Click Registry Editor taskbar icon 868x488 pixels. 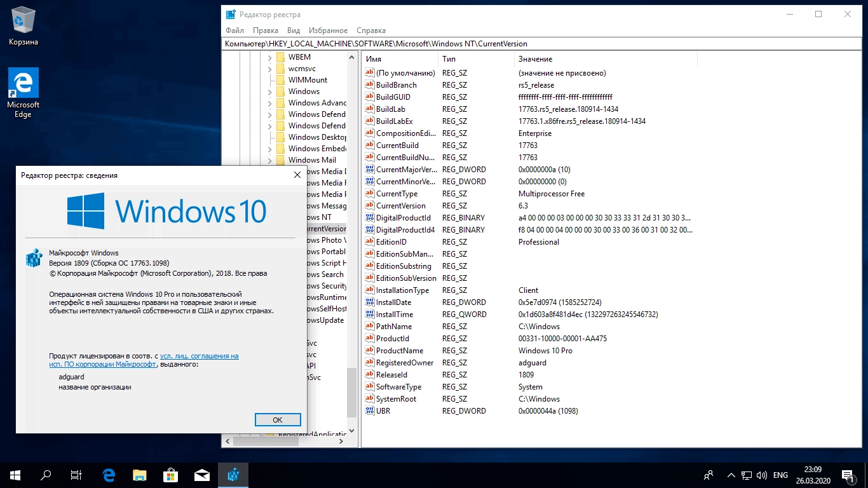pyautogui.click(x=233, y=475)
